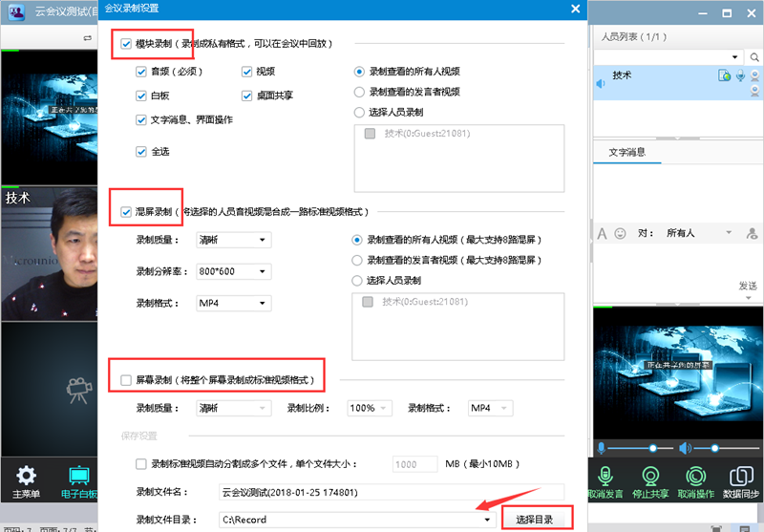The width and height of the screenshot is (764, 532).
Task: Open mixed-screen 录制质量 dropdown showing 清晰
Action: pos(233,240)
